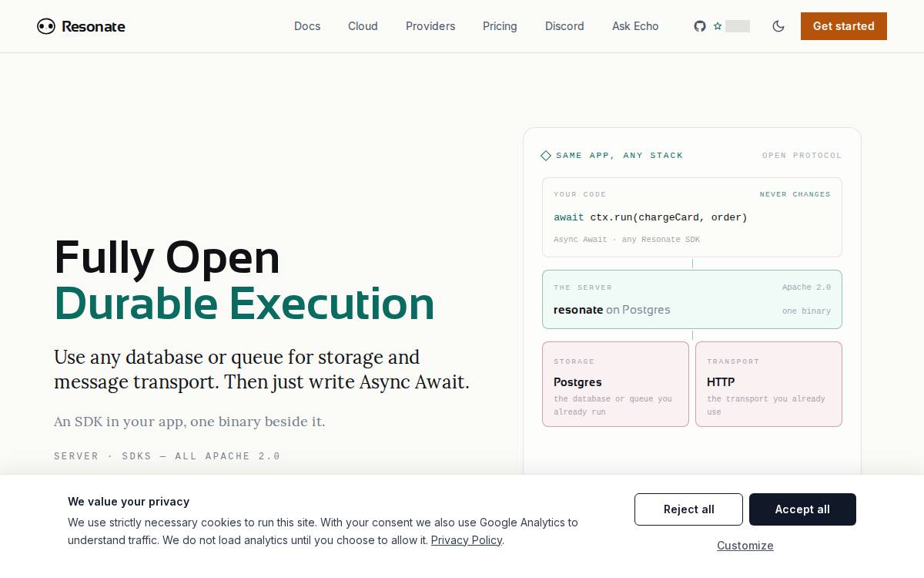924x578 pixels.
Task: Click the GitHub star icon
Action: (x=718, y=26)
